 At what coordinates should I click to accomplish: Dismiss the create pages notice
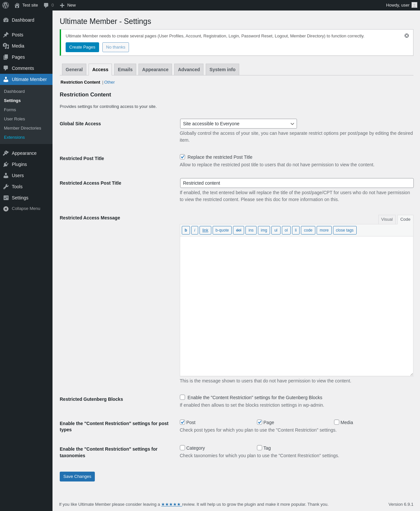407,36
